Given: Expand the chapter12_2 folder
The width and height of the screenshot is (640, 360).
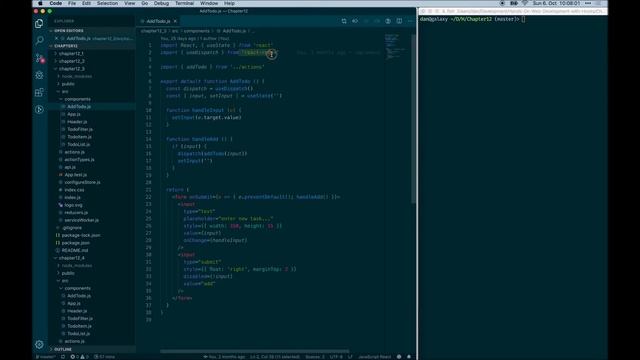Looking at the screenshot, I should (x=71, y=61).
